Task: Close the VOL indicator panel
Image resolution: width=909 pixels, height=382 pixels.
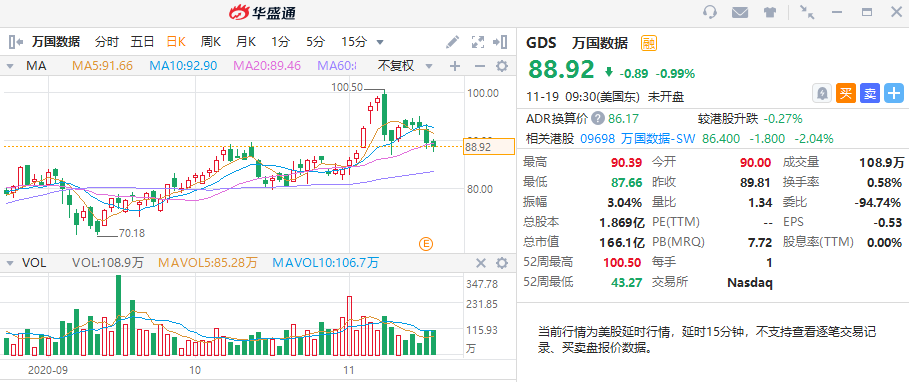Action: tap(481, 263)
